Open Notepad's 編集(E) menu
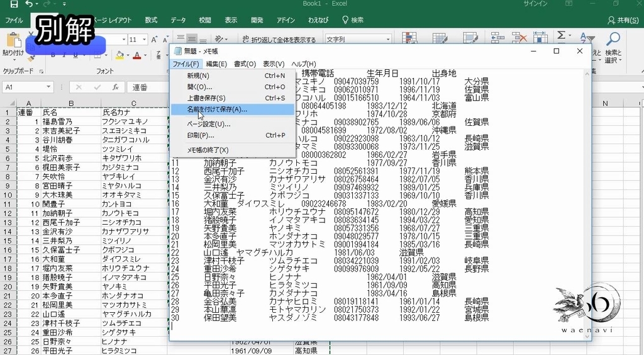The image size is (644, 355). 216,64
